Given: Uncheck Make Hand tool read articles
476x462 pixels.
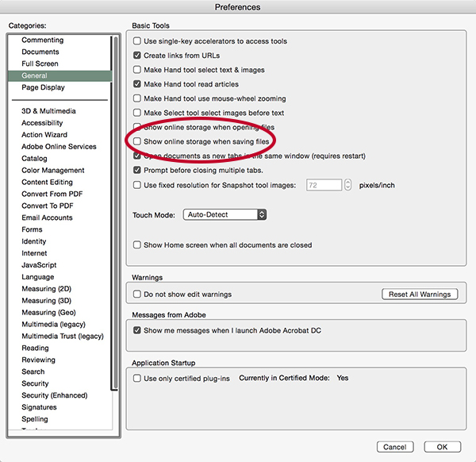Looking at the screenshot, I should pyautogui.click(x=137, y=84).
